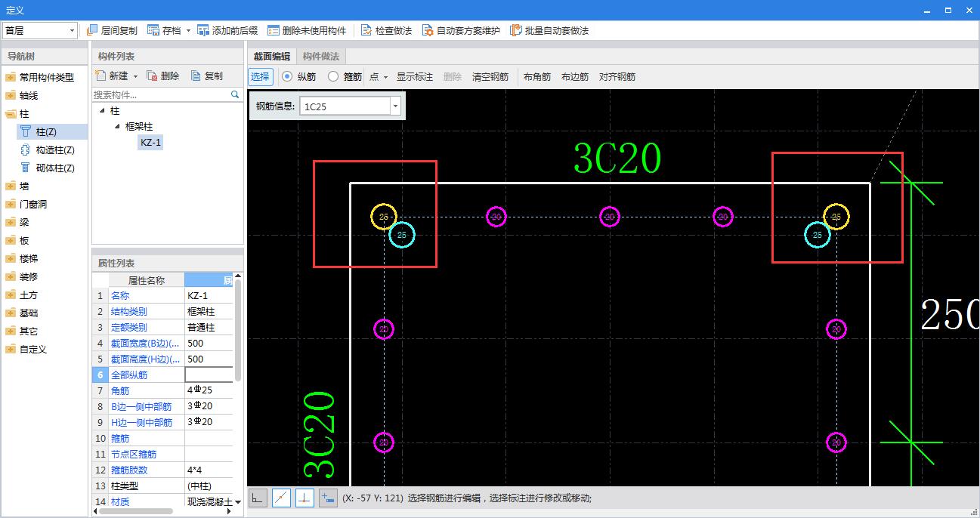Screen dimensions: 980x518
Task: Open the 存档 dropdown arrow
Action: click(188, 31)
